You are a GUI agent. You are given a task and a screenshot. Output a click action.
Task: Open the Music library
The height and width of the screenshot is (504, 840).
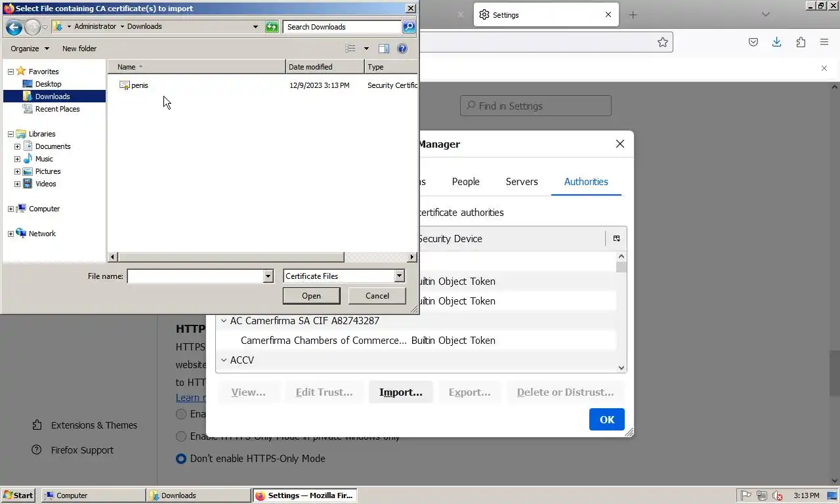[44, 159]
